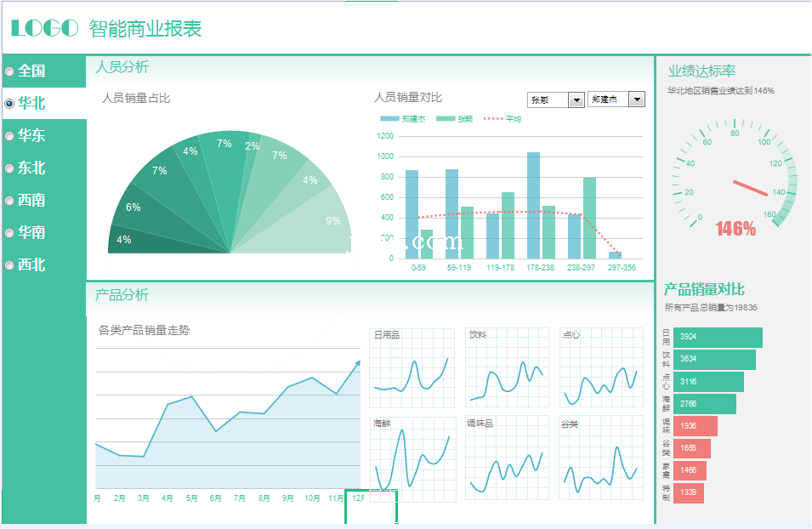Open the 海鲜 sparkline thumbnail
812x529 pixels.
click(x=412, y=459)
